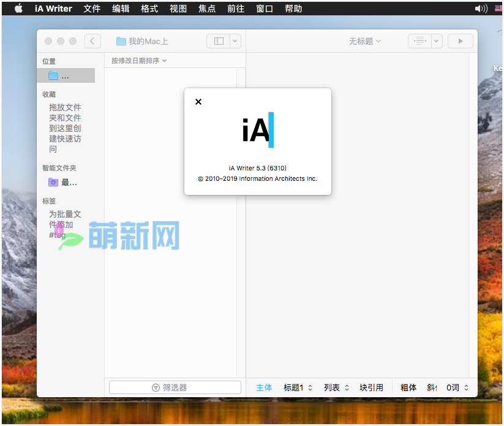This screenshot has width=504, height=426.
Task: Click the 2010–2019 Information Architects copyright text
Action: point(257,178)
